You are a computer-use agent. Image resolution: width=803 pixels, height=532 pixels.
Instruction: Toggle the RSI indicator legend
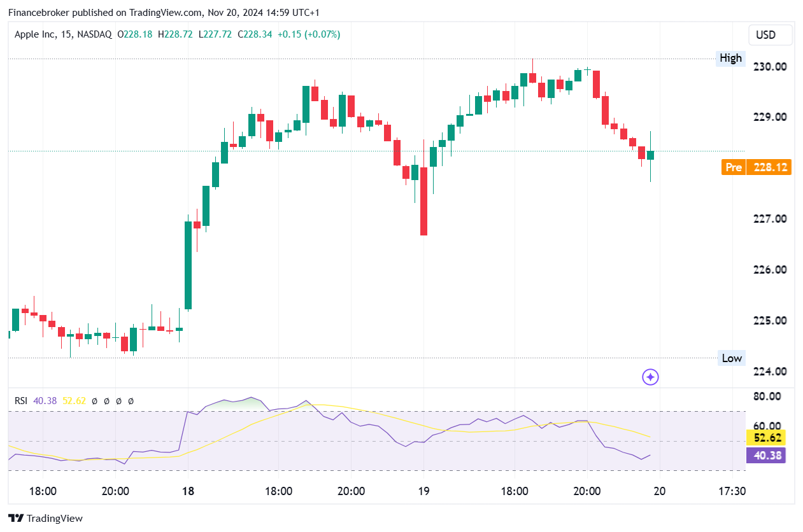coord(22,401)
